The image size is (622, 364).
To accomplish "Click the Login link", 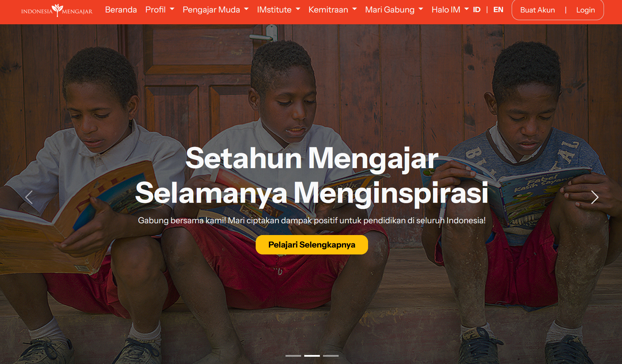I will (585, 10).
